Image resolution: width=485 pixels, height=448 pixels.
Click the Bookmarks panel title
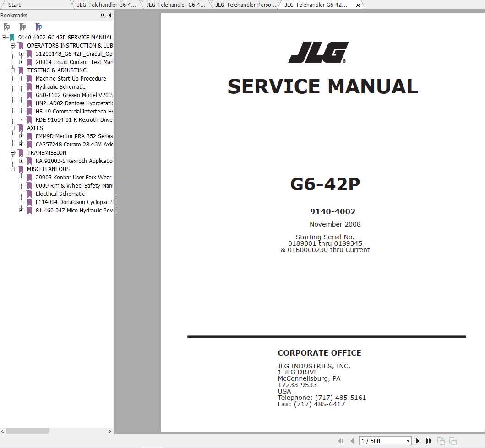coord(14,15)
